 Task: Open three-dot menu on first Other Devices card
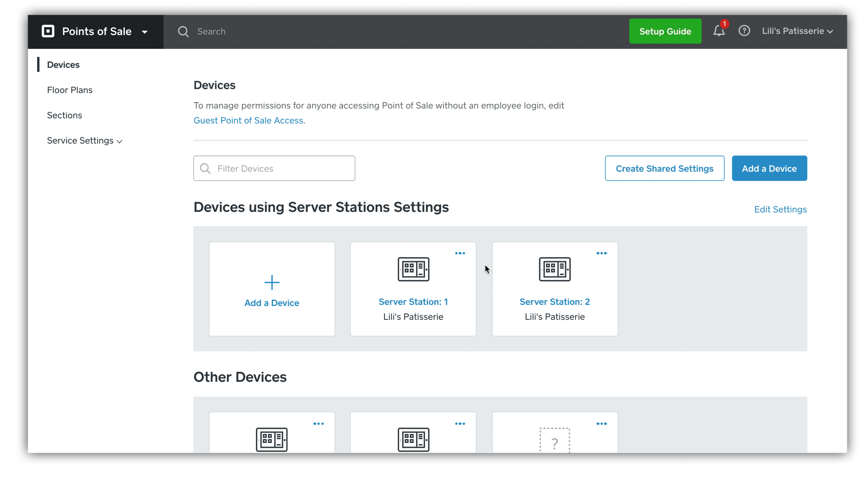click(x=318, y=424)
